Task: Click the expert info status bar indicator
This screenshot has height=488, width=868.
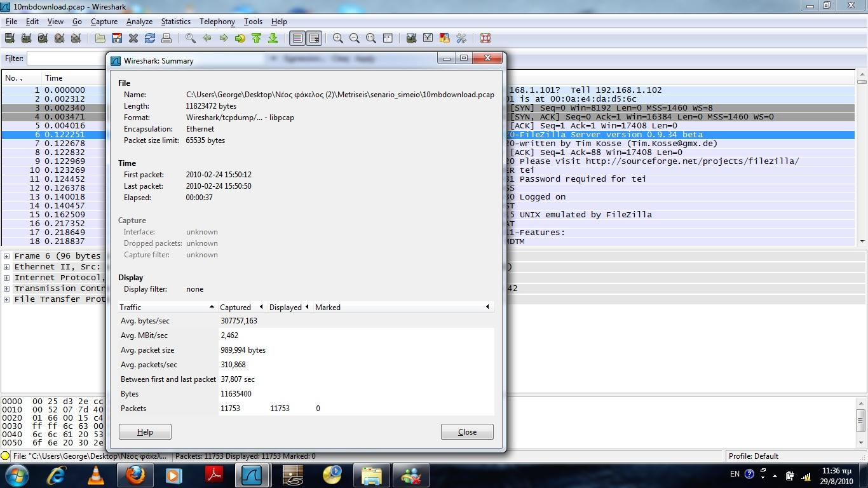Action: tap(5, 456)
